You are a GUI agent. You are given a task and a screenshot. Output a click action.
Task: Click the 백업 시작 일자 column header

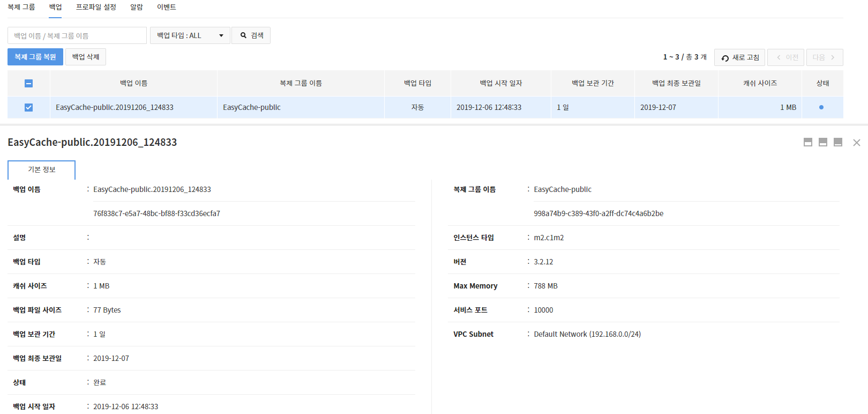coord(501,83)
